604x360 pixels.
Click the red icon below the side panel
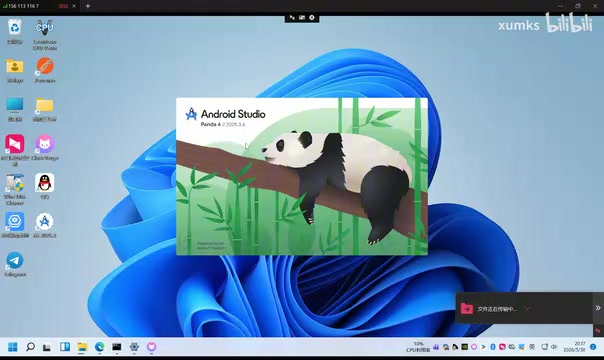coord(598,331)
